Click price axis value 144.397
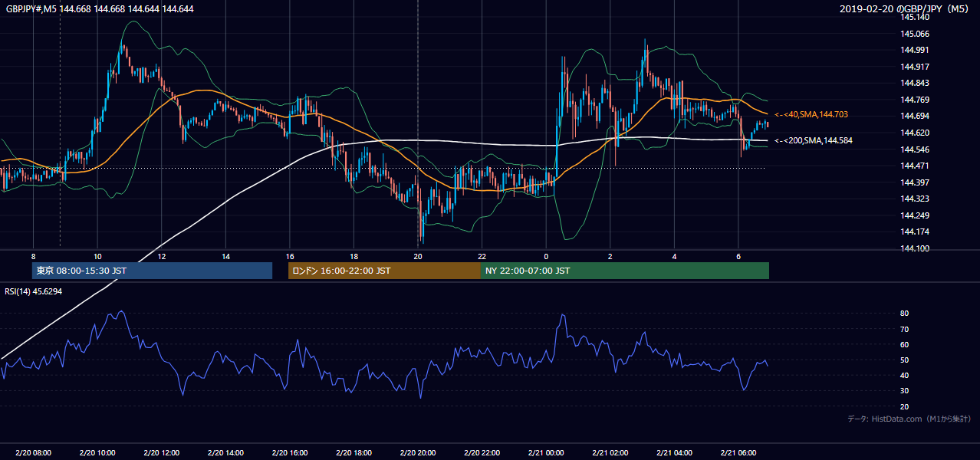Screen dimensions: 980x460 (x=915, y=182)
